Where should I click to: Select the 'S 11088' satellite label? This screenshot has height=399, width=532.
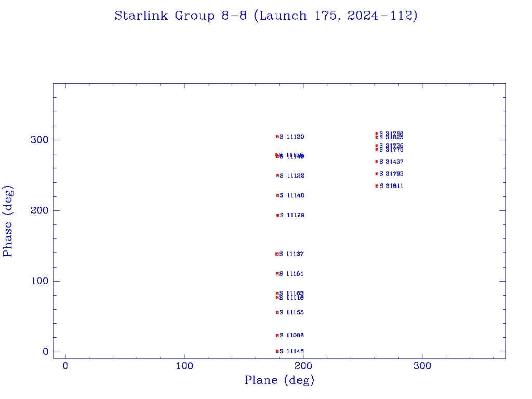click(292, 335)
